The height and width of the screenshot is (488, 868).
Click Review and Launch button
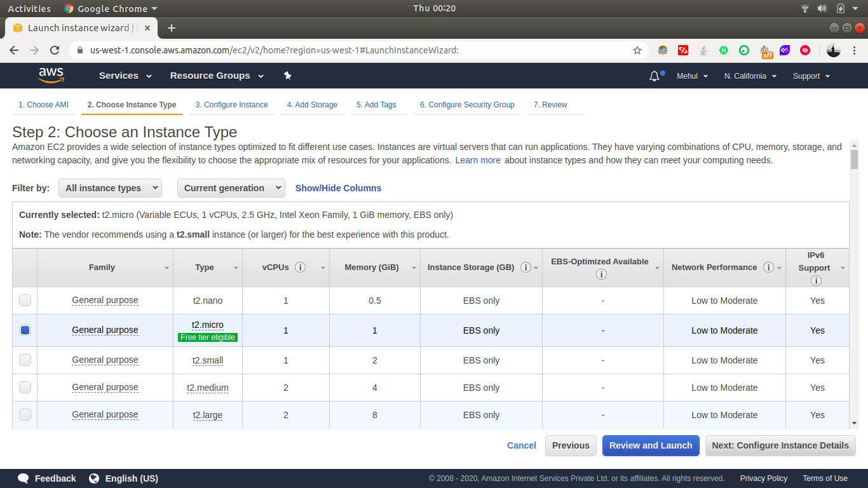[651, 445]
